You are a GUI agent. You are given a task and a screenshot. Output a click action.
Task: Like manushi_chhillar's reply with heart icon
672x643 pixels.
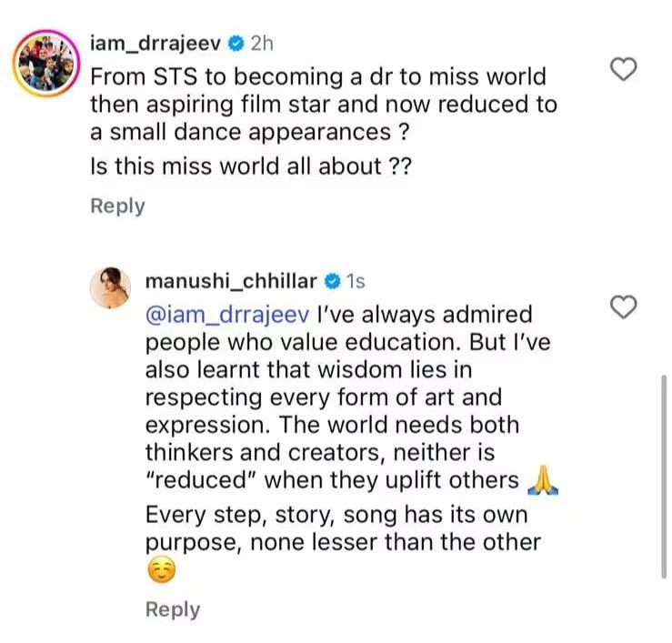click(621, 308)
